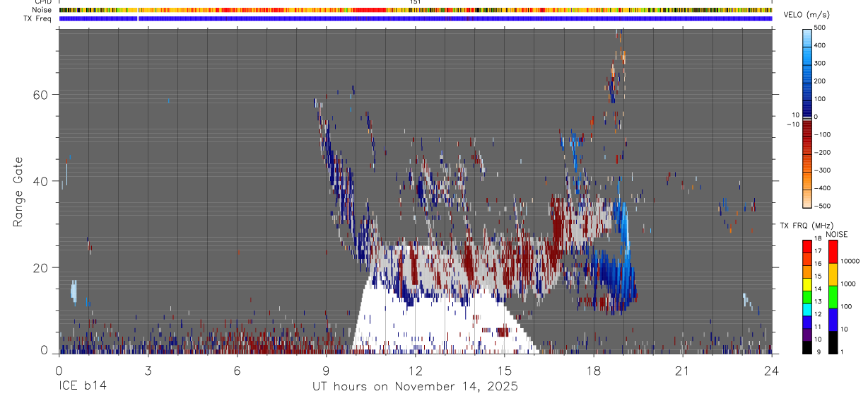Click the purple segment of the TX FRQ scale
Viewport: 868px width, 401px height.
807,334
